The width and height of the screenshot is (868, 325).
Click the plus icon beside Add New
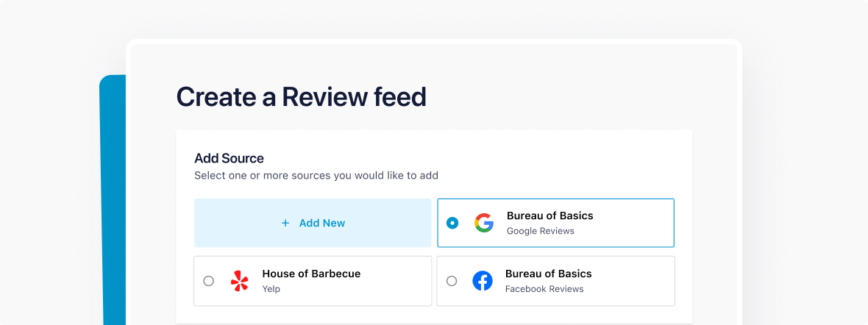point(285,223)
